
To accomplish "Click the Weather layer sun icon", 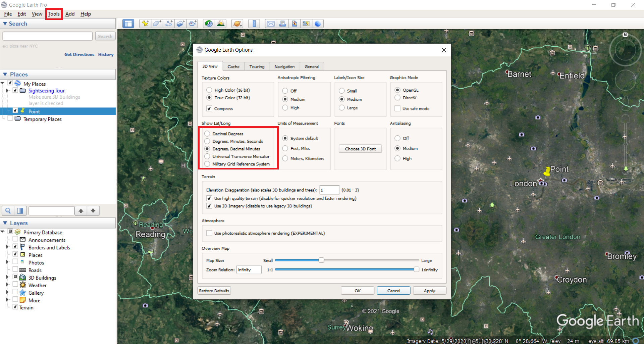I will [x=23, y=285].
